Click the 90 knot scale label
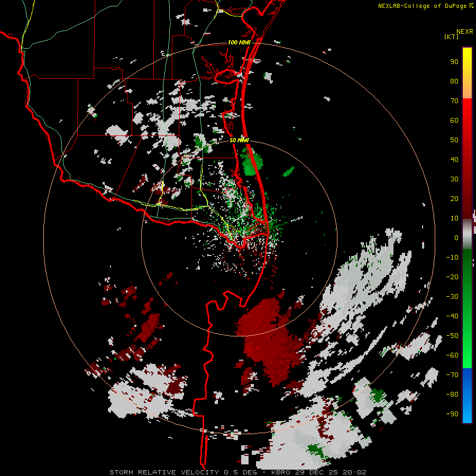476x476 pixels. coord(454,62)
